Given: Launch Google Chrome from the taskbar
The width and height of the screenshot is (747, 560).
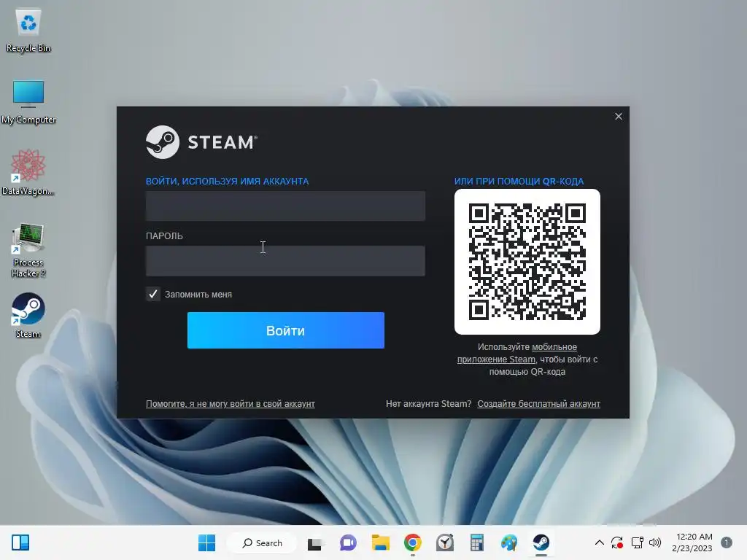Looking at the screenshot, I should (413, 542).
